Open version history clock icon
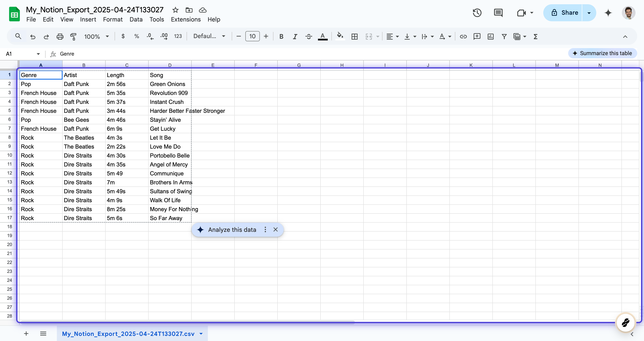This screenshot has width=644, height=341. point(477,13)
